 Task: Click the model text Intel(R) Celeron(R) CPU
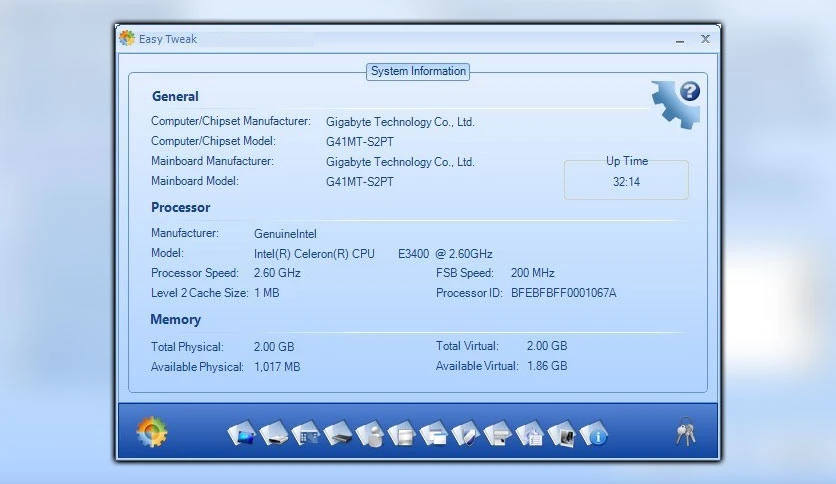[315, 254]
